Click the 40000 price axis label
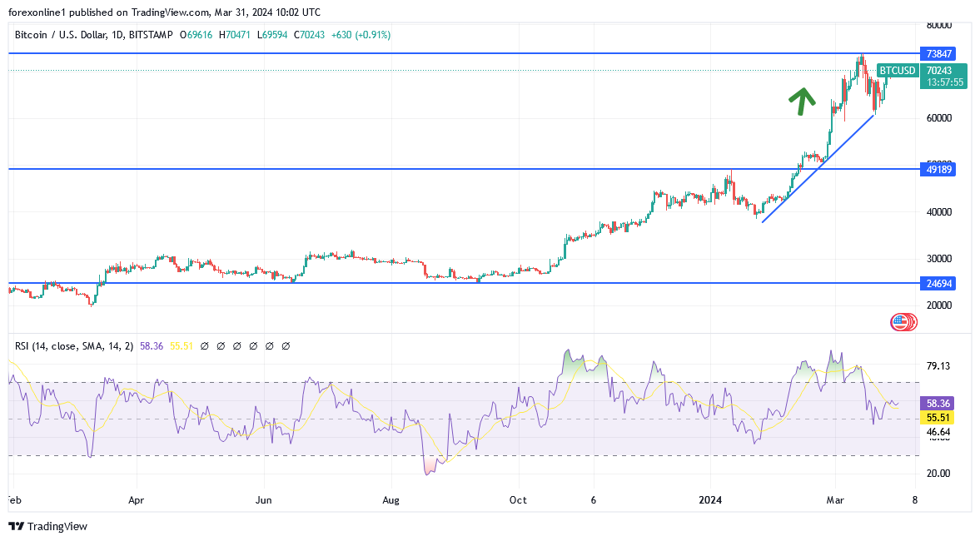 pos(938,211)
